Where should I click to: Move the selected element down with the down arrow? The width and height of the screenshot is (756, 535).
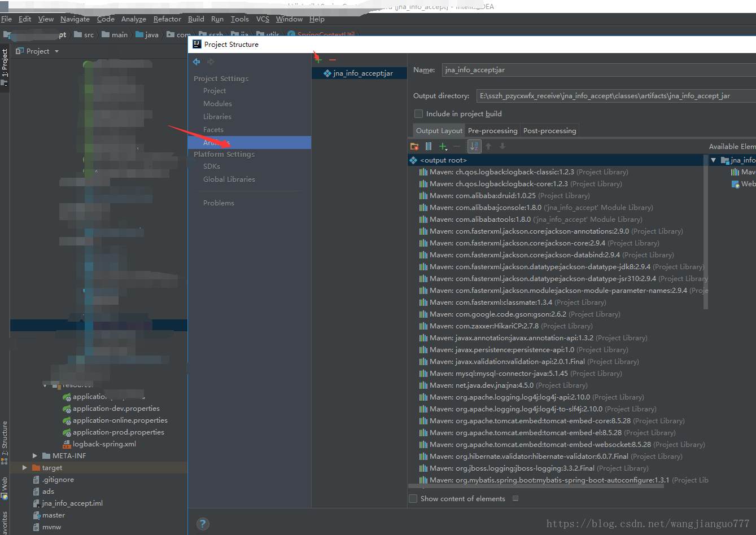[x=502, y=146]
